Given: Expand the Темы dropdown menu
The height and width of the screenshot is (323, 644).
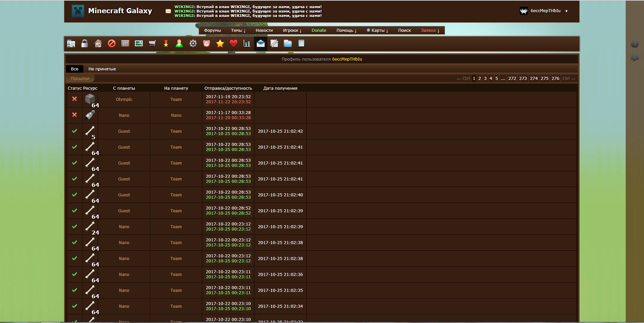Looking at the screenshot, I should [x=238, y=30].
